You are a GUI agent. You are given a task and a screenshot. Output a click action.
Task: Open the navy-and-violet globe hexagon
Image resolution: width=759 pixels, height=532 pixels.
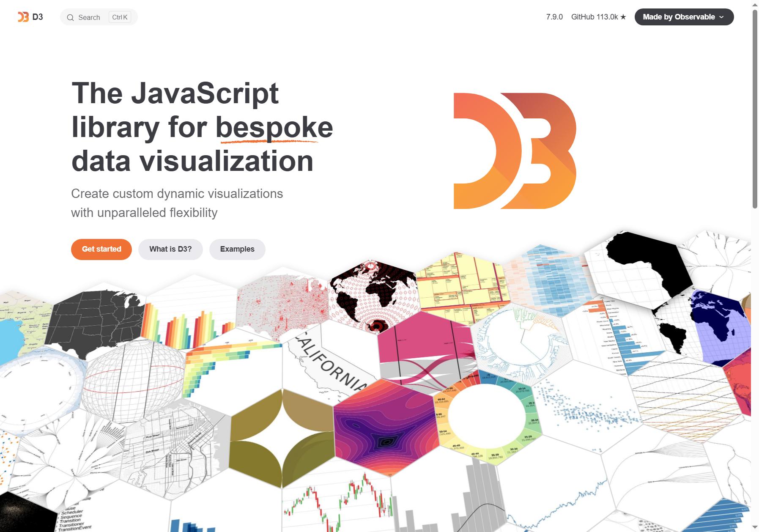(x=702, y=328)
